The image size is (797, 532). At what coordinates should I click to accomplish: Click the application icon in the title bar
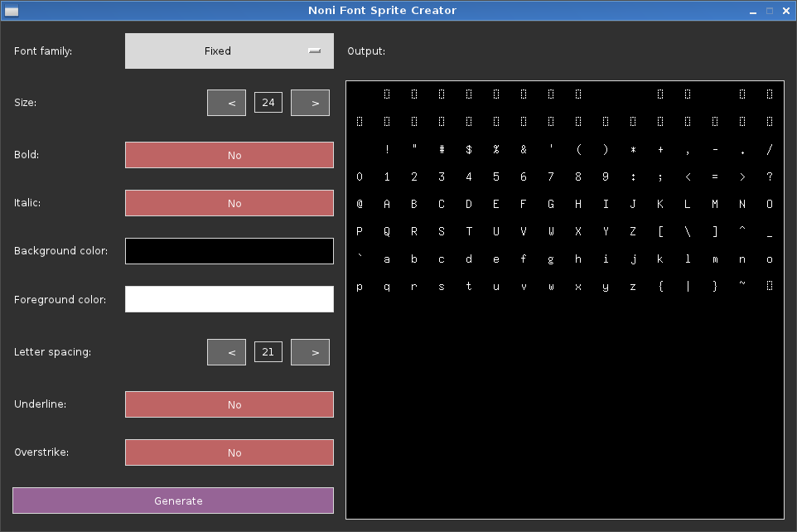(11, 10)
